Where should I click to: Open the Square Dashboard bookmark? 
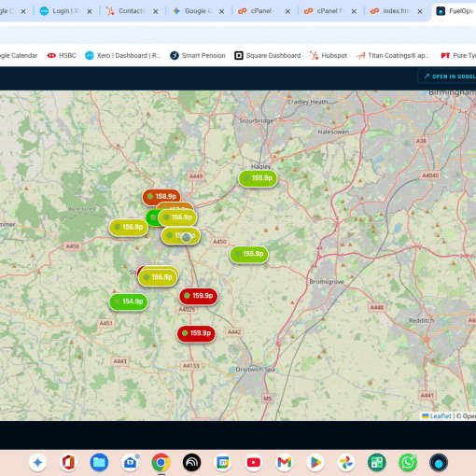pos(268,56)
